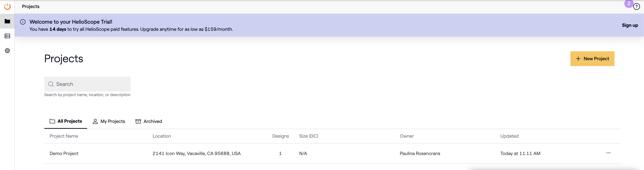Open the settings gear icon in sidebar
Image resolution: width=644 pixels, height=170 pixels.
[x=7, y=51]
